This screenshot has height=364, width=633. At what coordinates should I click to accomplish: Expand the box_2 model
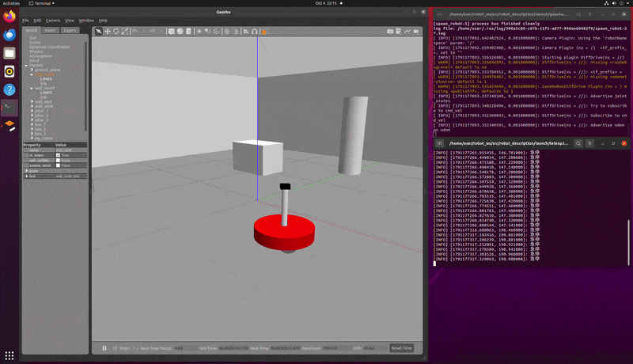(32, 129)
